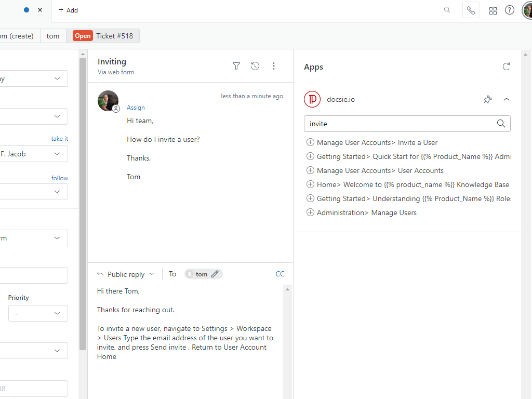Open the ticket options three-dot menu

coord(274,66)
